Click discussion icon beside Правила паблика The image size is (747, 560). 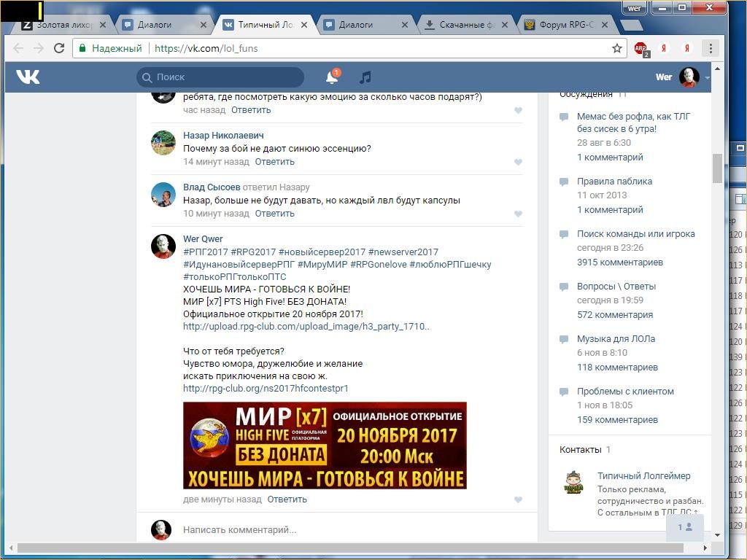click(x=564, y=182)
